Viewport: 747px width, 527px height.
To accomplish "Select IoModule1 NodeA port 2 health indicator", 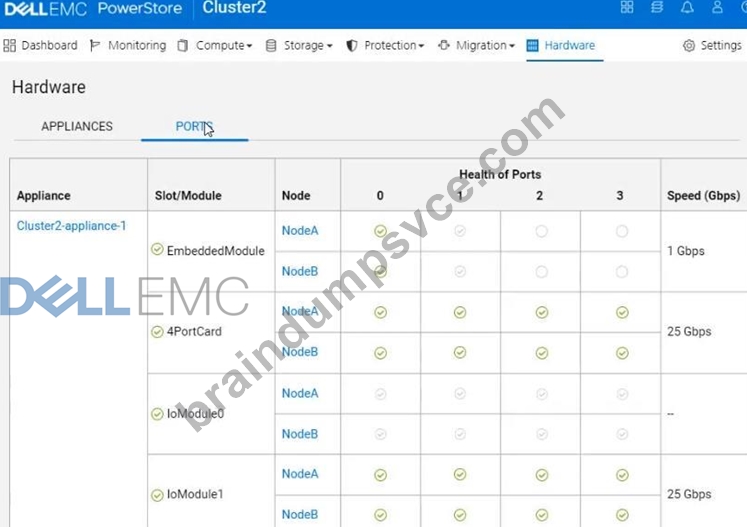I will coord(541,475).
